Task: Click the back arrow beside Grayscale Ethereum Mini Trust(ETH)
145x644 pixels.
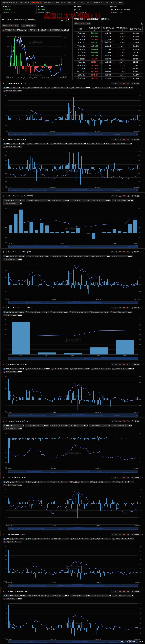Action: coord(4,252)
